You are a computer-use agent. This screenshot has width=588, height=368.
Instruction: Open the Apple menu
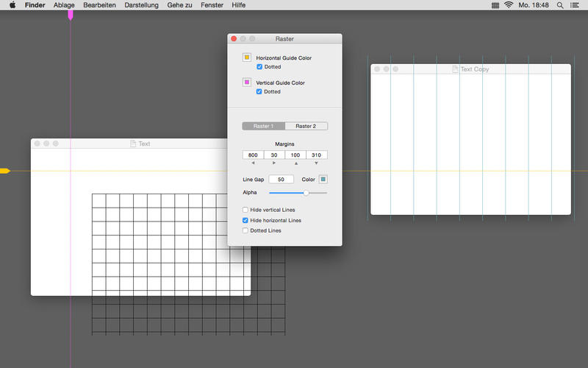point(12,5)
